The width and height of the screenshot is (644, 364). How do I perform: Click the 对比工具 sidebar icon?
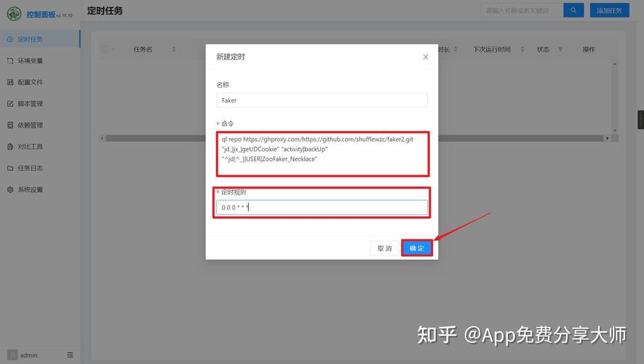coord(10,146)
